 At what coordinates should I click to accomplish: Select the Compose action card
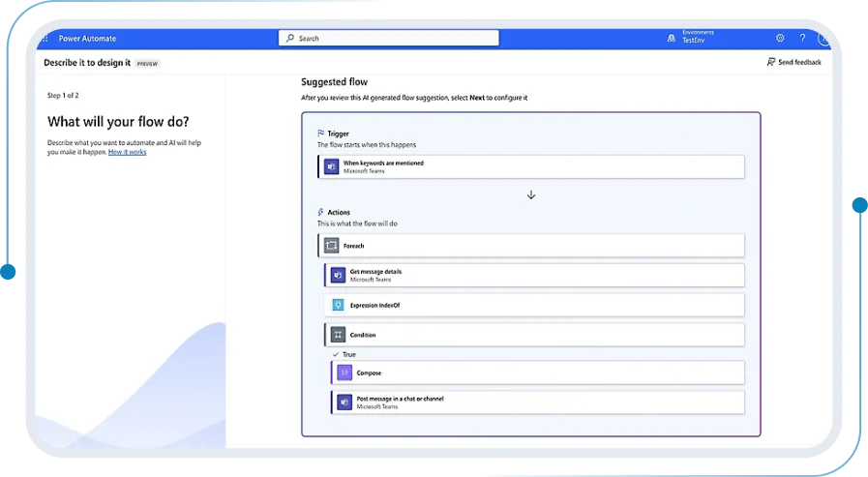pyautogui.click(x=537, y=373)
